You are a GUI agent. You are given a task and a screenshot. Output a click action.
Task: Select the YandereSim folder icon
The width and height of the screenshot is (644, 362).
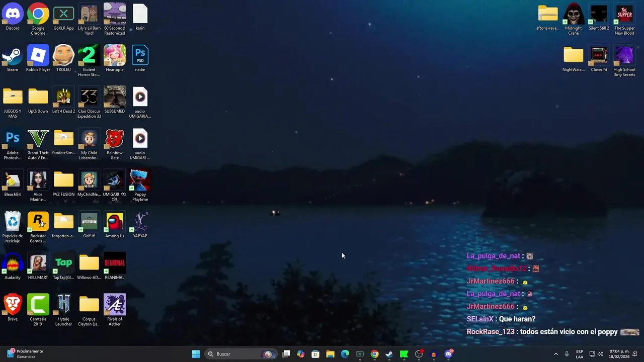[63, 142]
